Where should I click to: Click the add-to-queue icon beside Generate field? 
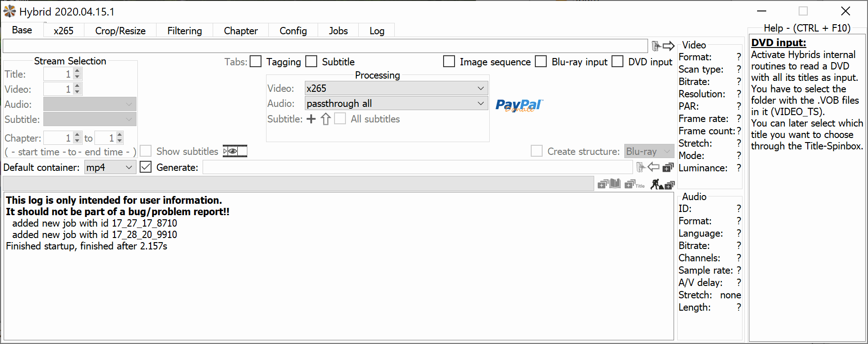click(669, 167)
